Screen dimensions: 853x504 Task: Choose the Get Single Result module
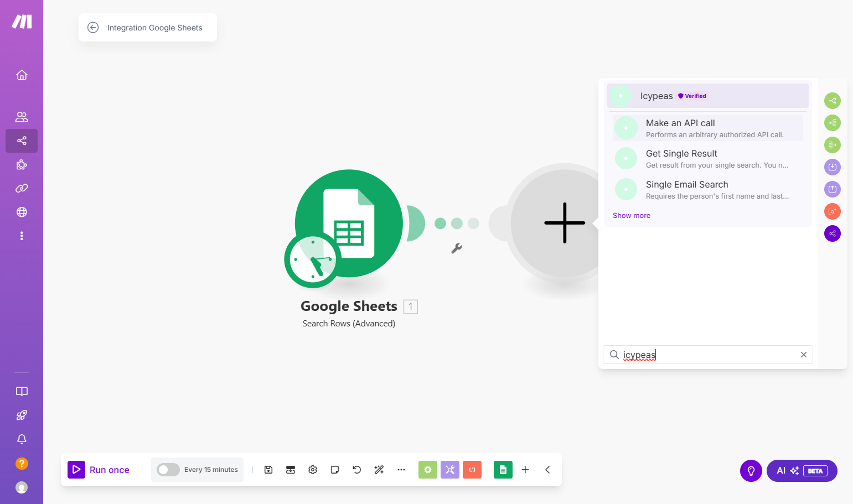[707, 159]
